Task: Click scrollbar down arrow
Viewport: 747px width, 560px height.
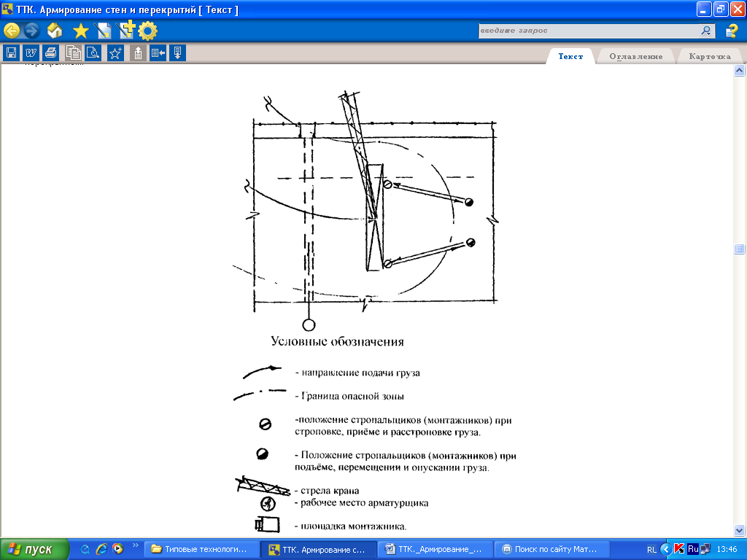Action: pyautogui.click(x=739, y=530)
